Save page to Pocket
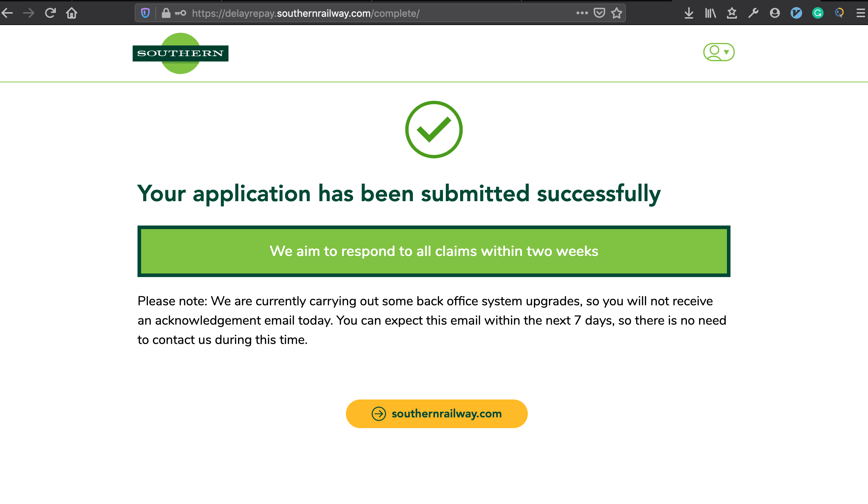Viewport: 868px width, 504px height. [x=599, y=13]
